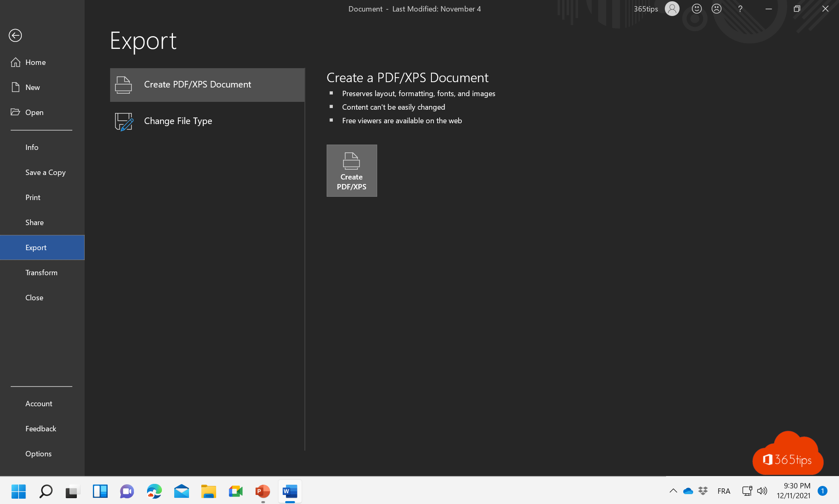The image size is (839, 504).
Task: Click the Change File Type icon
Action: click(x=122, y=121)
